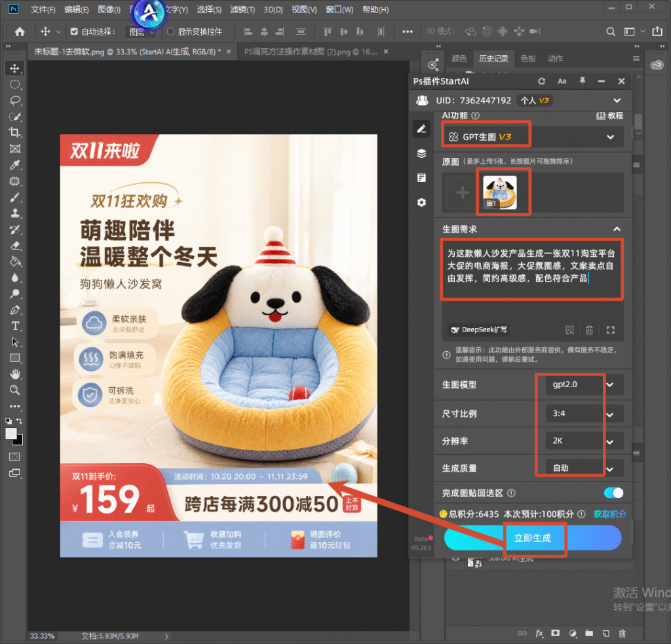Select the Rectangle shape tool

click(15, 358)
